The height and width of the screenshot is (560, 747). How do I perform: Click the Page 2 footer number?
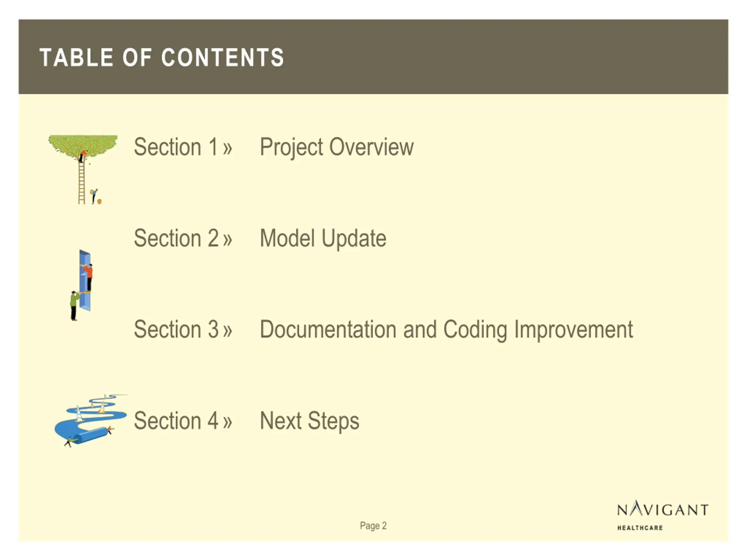373,526
